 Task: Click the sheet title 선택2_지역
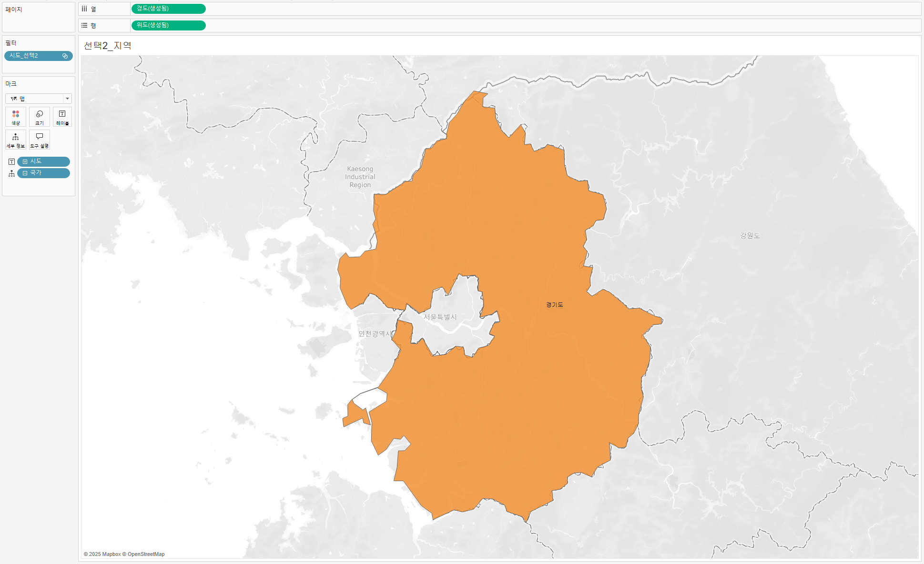(108, 46)
